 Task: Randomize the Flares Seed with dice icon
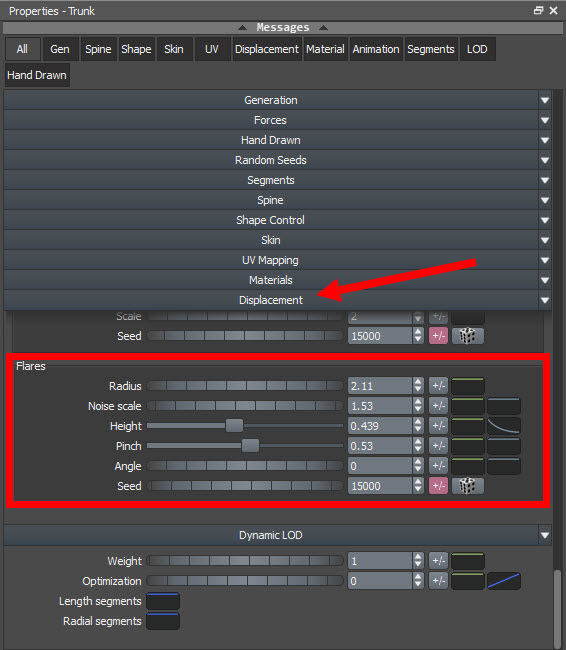point(467,486)
